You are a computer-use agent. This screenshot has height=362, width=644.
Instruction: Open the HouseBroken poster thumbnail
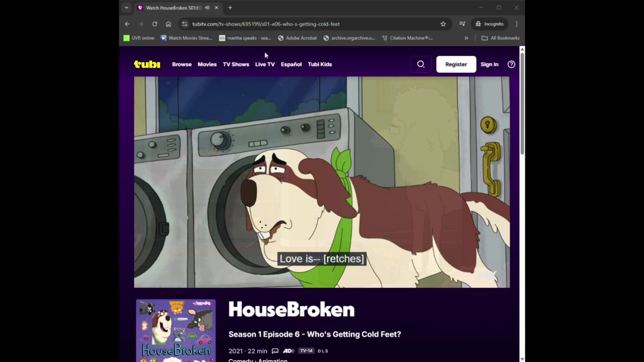[x=176, y=330]
